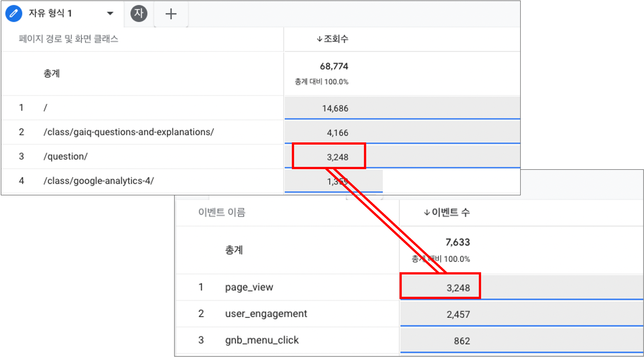This screenshot has width=644, height=357.
Task: Click the 페이지 경로 및 화면 클래스 column header
Action: pos(68,39)
